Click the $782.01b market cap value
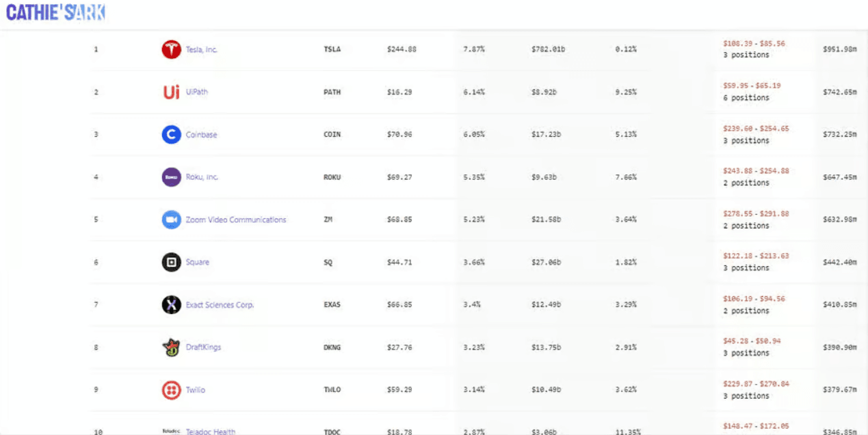 (548, 49)
